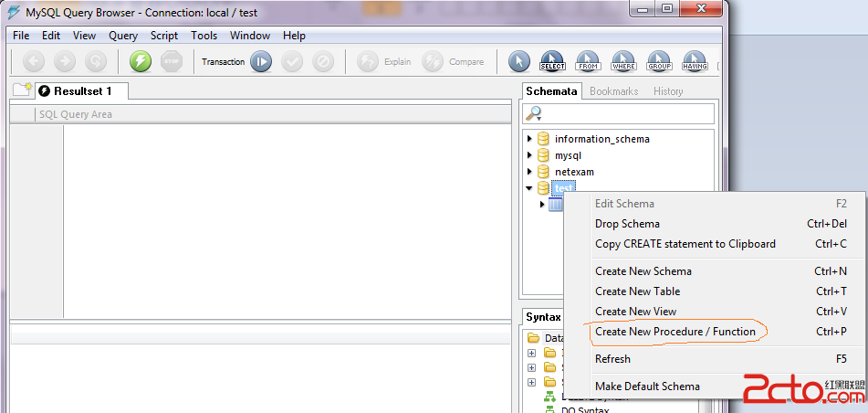Image resolution: width=868 pixels, height=413 pixels.
Task: Expand the mysql schema tree node
Action: coord(529,155)
